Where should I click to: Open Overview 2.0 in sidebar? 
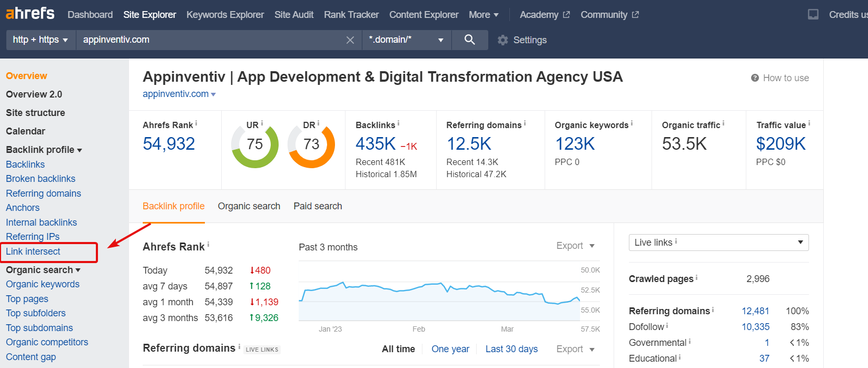pyautogui.click(x=34, y=94)
